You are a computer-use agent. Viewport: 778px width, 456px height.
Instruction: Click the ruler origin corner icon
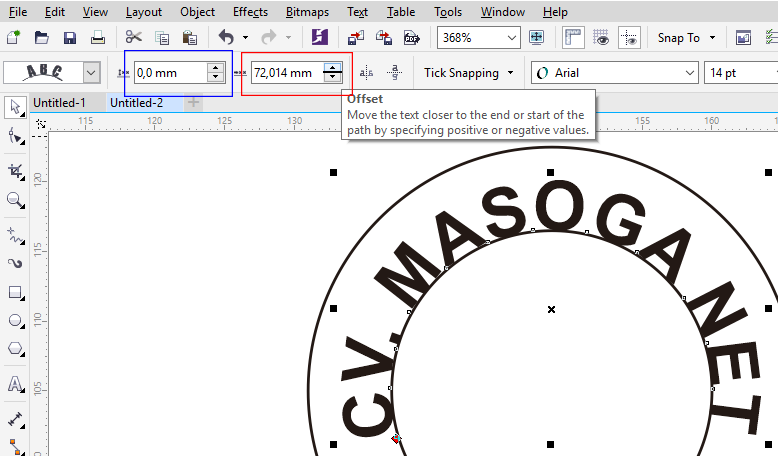pyautogui.click(x=40, y=124)
